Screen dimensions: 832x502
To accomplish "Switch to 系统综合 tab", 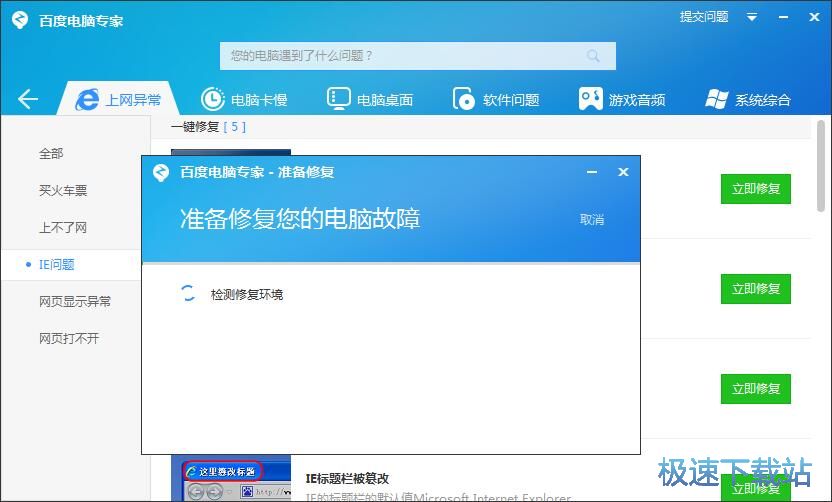I will (748, 99).
